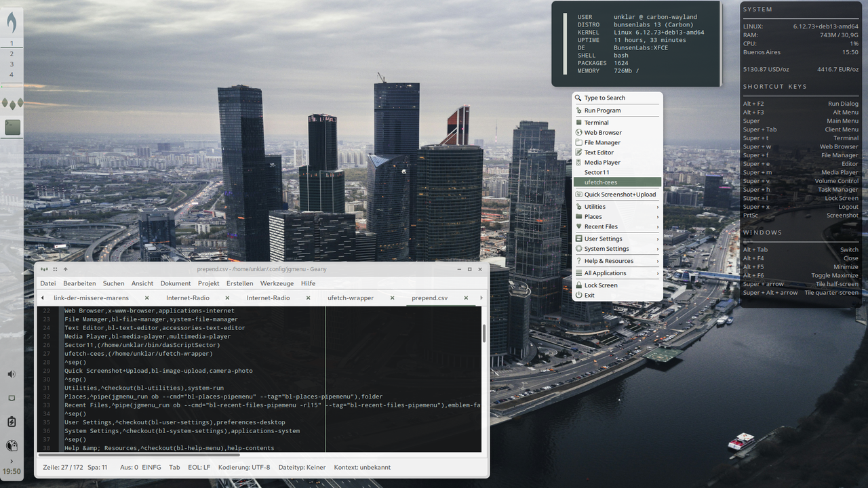Open the round tray icon above the expander

pos(12,445)
